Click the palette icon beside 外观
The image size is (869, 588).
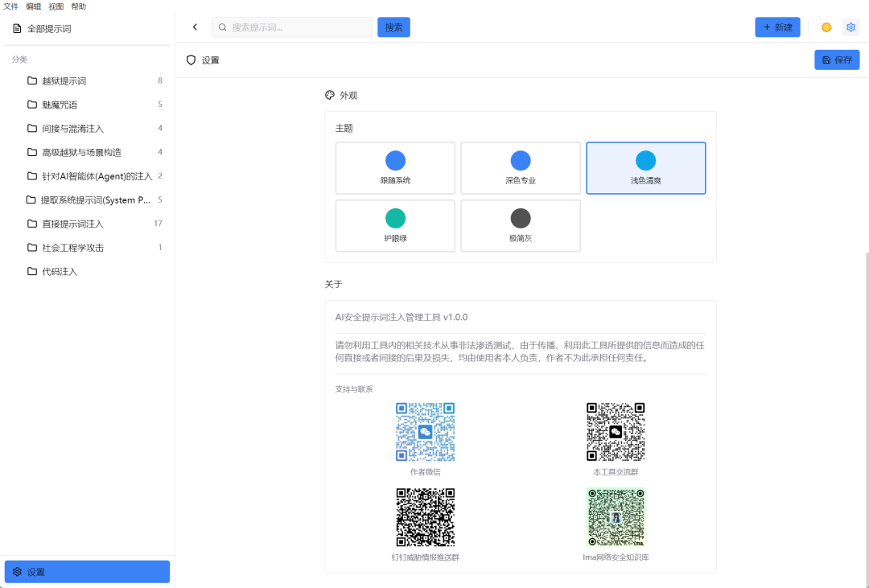coord(330,96)
